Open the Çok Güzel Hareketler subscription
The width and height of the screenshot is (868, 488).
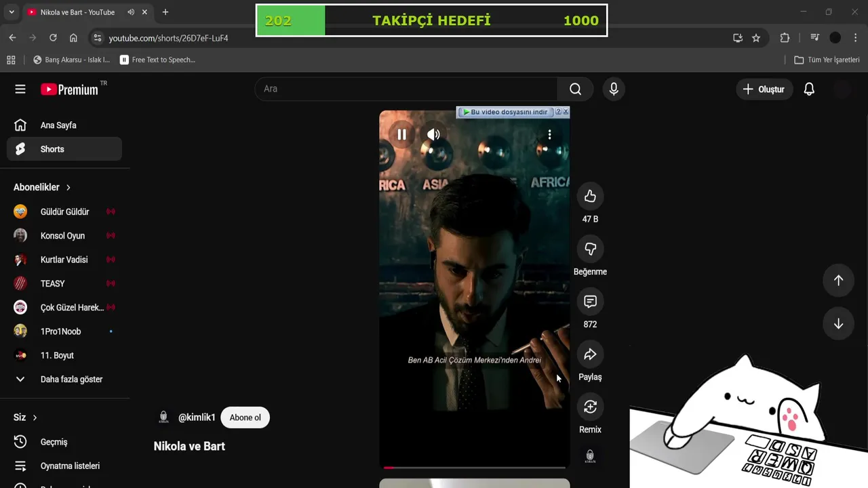64,307
